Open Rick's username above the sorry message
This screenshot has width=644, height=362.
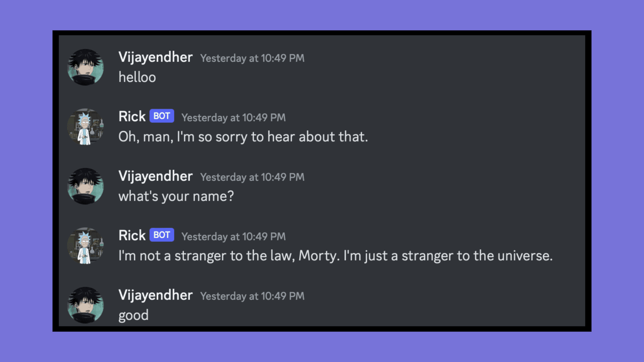pyautogui.click(x=132, y=117)
